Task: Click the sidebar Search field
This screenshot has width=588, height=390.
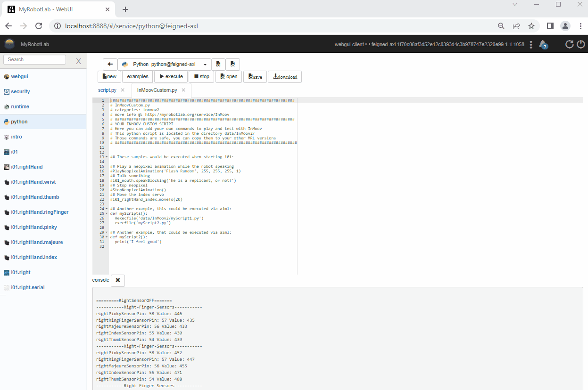Action: (35, 60)
